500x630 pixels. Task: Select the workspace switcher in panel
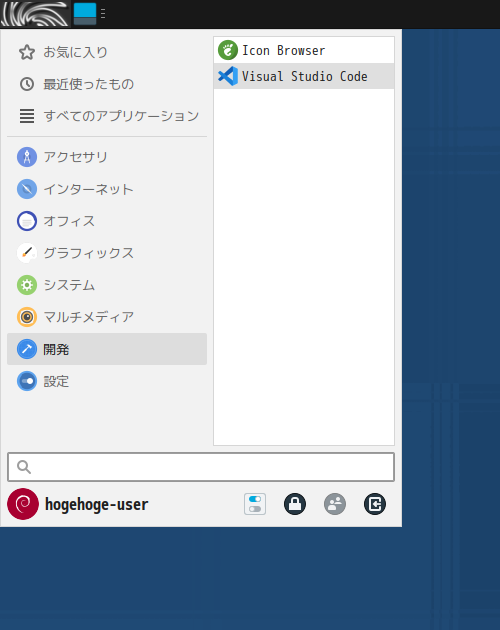(85, 14)
